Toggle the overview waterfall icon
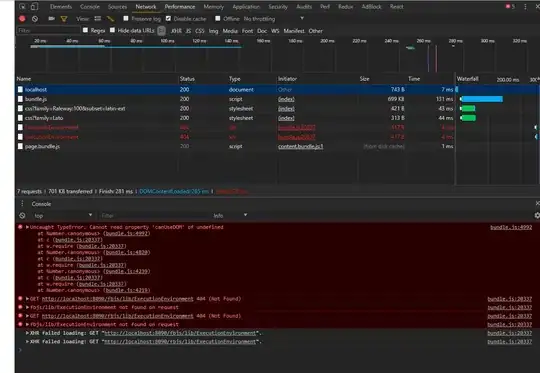The height and width of the screenshot is (373, 540). pos(110,19)
